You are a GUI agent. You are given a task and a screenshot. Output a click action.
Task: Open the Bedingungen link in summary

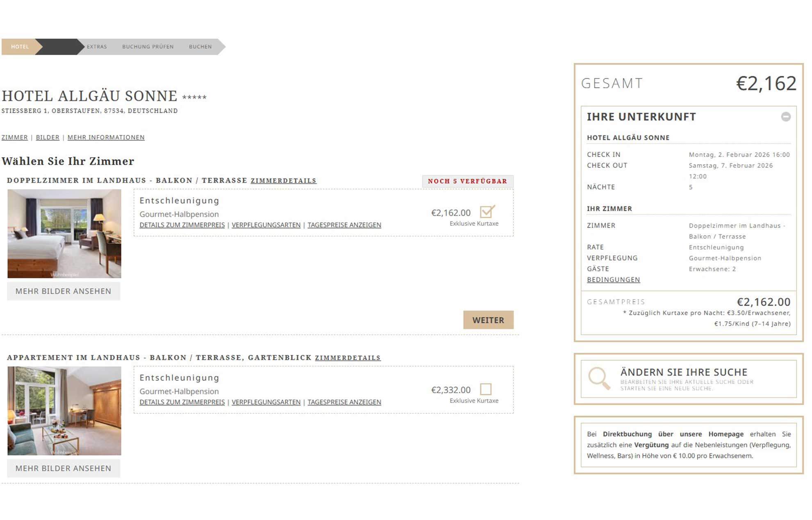[x=613, y=280]
